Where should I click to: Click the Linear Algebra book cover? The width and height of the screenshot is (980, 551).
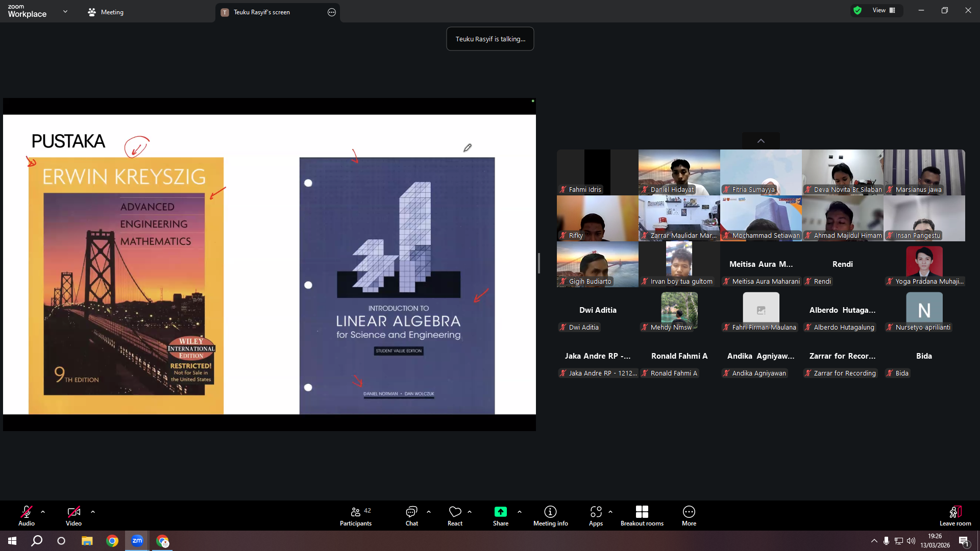click(x=397, y=286)
